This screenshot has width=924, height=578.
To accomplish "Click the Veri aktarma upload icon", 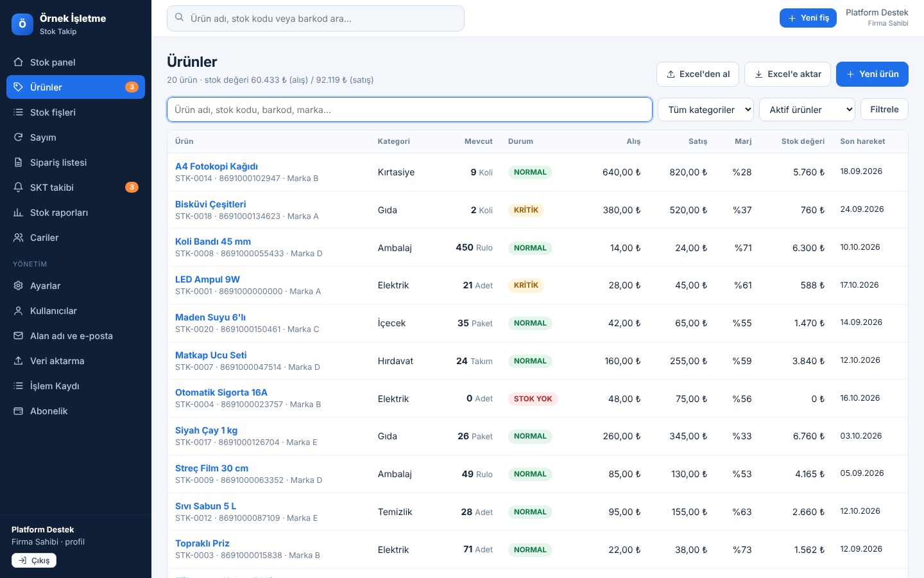I will (18, 361).
